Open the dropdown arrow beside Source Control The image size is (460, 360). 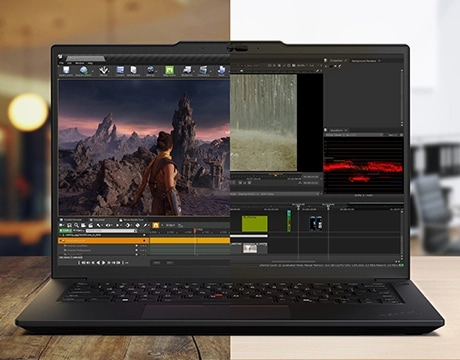92,71
